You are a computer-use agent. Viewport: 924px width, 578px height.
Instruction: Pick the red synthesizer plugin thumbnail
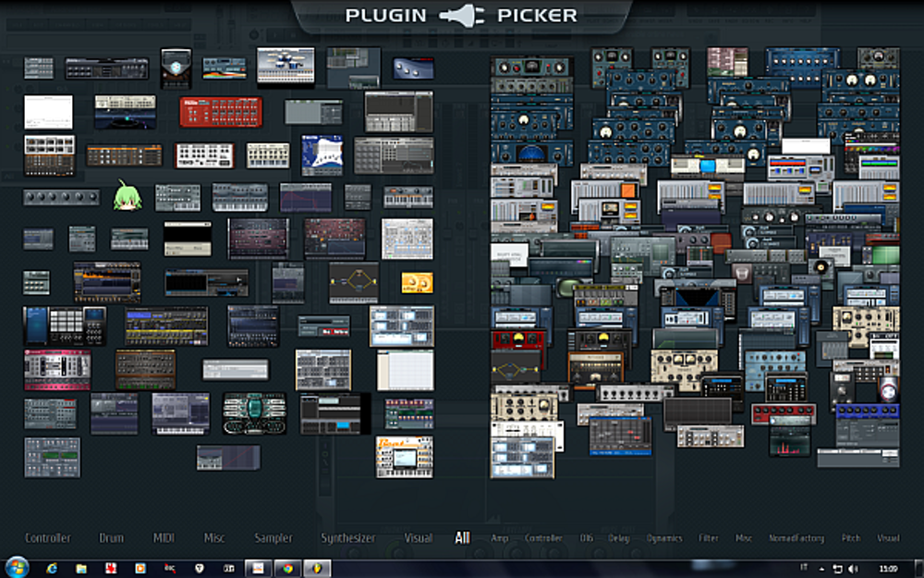pos(221,112)
